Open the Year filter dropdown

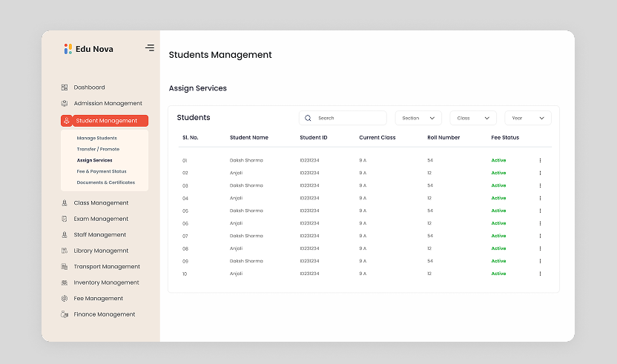click(x=528, y=118)
